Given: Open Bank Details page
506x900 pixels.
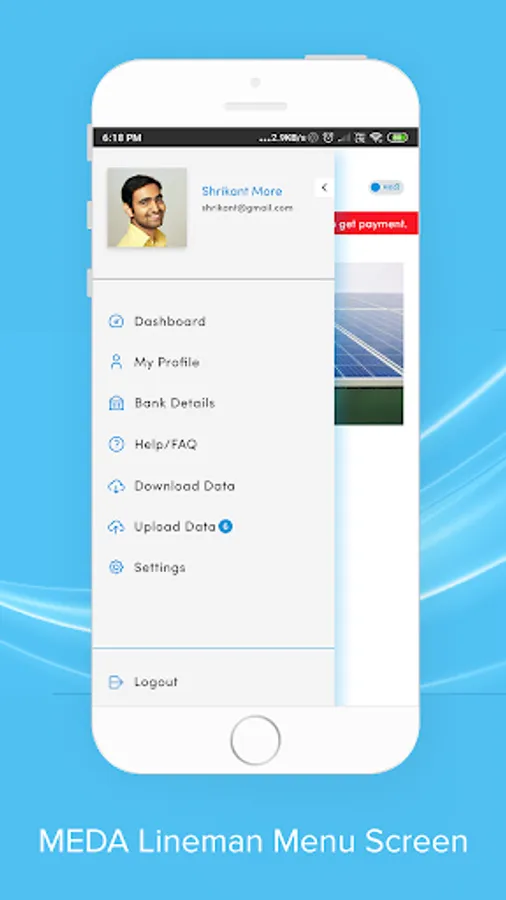Looking at the screenshot, I should [175, 403].
